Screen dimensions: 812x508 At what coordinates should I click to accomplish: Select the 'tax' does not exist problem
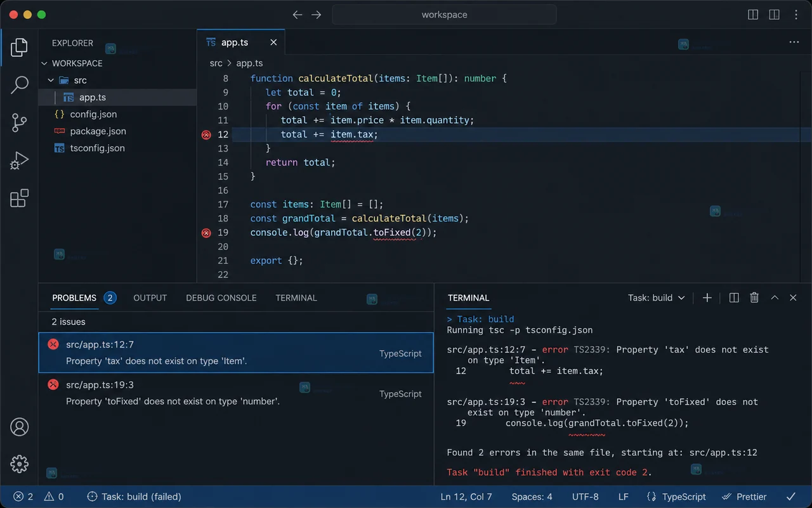[236, 353]
